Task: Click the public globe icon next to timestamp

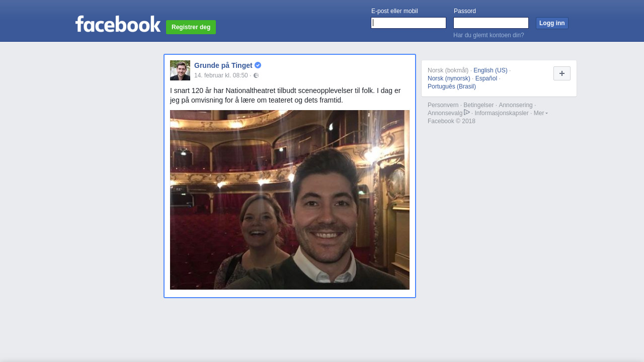Action: tap(256, 75)
